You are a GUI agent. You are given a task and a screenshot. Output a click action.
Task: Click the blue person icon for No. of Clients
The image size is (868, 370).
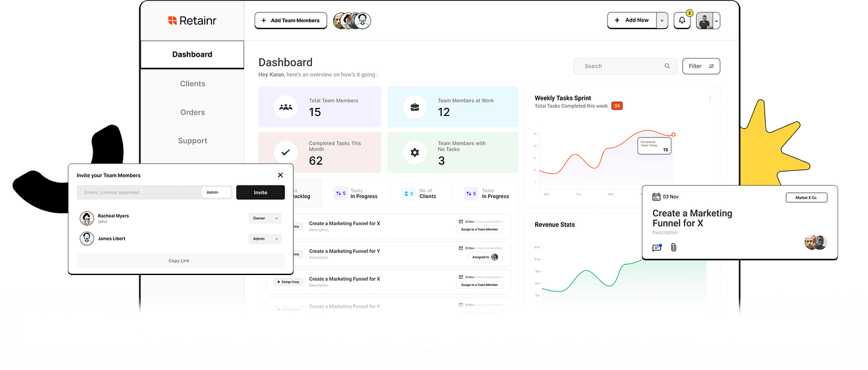pos(406,194)
